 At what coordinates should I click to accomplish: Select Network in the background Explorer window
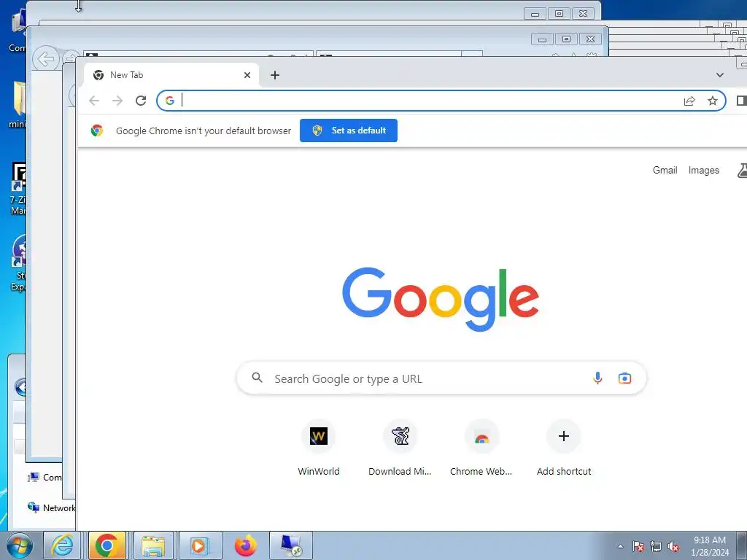tap(51, 507)
